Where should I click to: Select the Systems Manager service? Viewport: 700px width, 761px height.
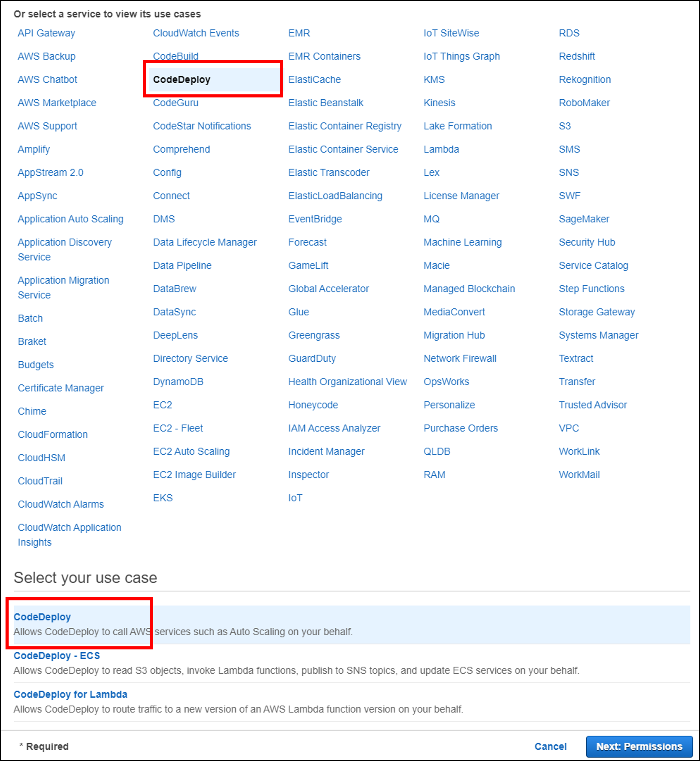tap(598, 335)
